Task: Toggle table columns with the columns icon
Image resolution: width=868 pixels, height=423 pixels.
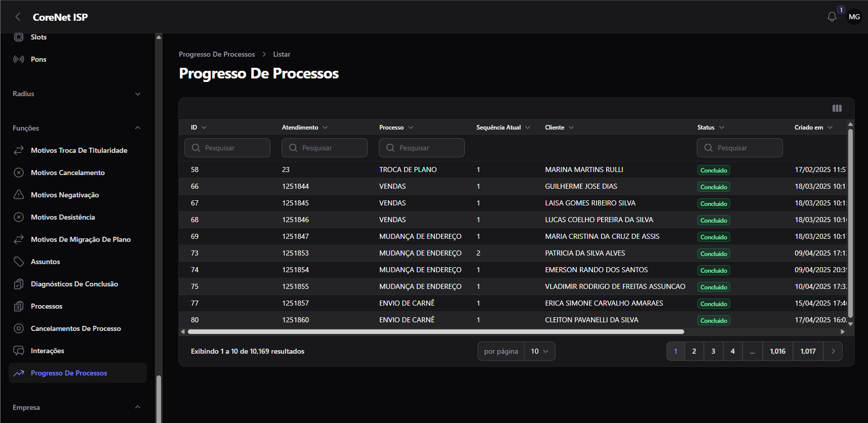Action: click(x=837, y=108)
